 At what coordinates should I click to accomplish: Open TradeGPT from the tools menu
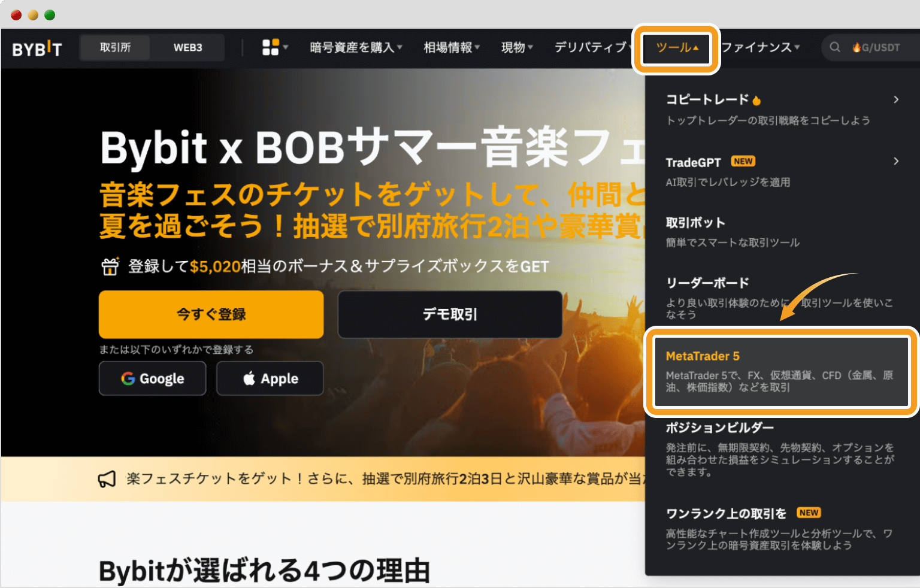coord(694,162)
